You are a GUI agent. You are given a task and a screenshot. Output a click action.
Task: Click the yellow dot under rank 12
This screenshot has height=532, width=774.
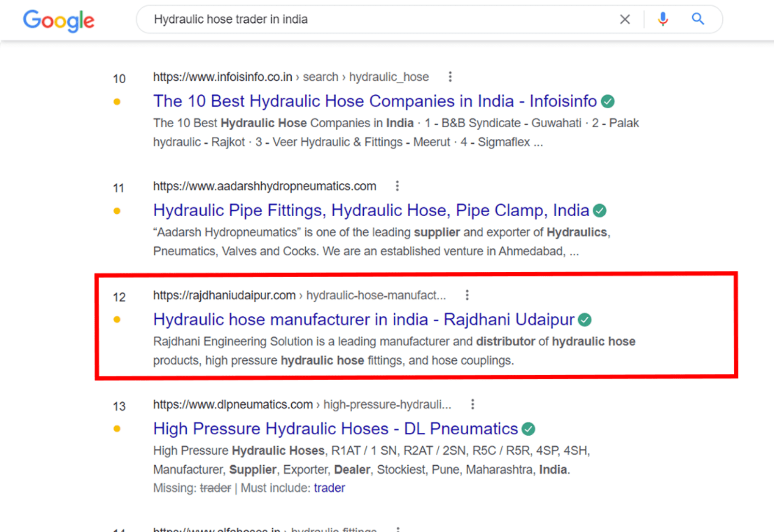117,320
